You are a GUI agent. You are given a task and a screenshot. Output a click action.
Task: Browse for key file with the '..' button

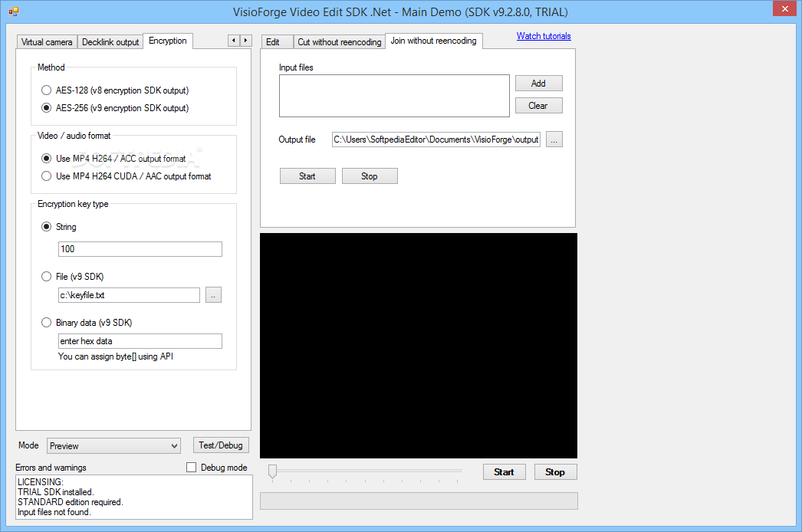point(213,295)
